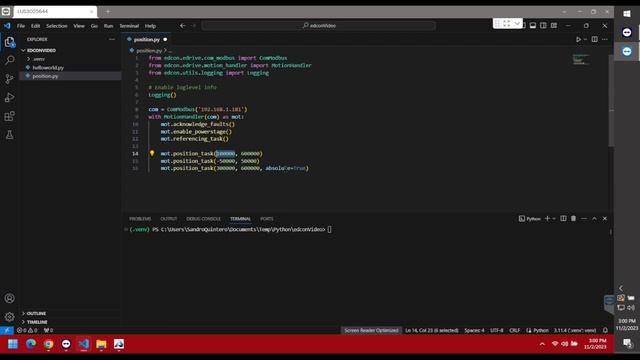Image resolution: width=640 pixels, height=360 pixels.
Task: Show errors and warnings in status bar
Action: (x=27, y=330)
